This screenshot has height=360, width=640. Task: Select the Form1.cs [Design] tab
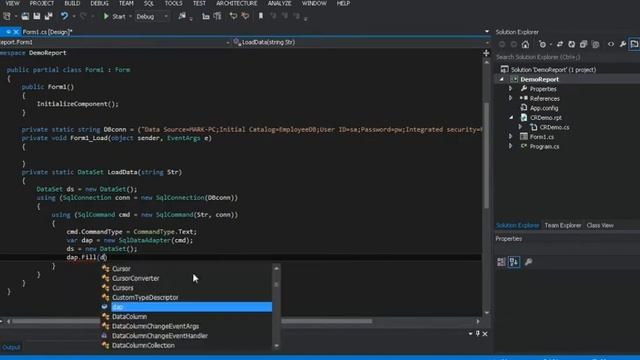47,32
